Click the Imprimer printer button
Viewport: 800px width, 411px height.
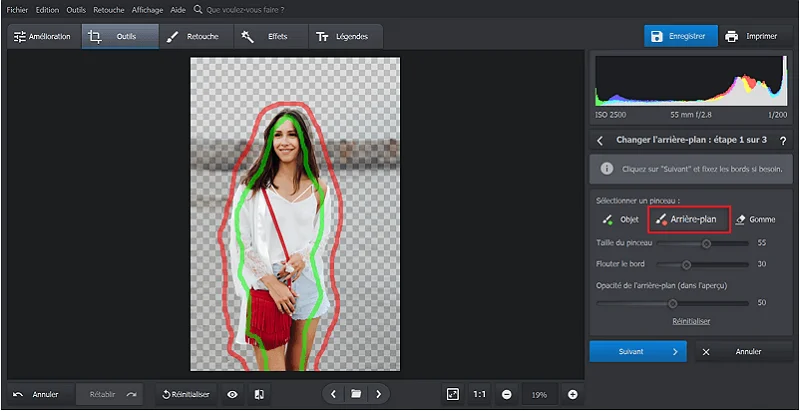click(x=751, y=37)
